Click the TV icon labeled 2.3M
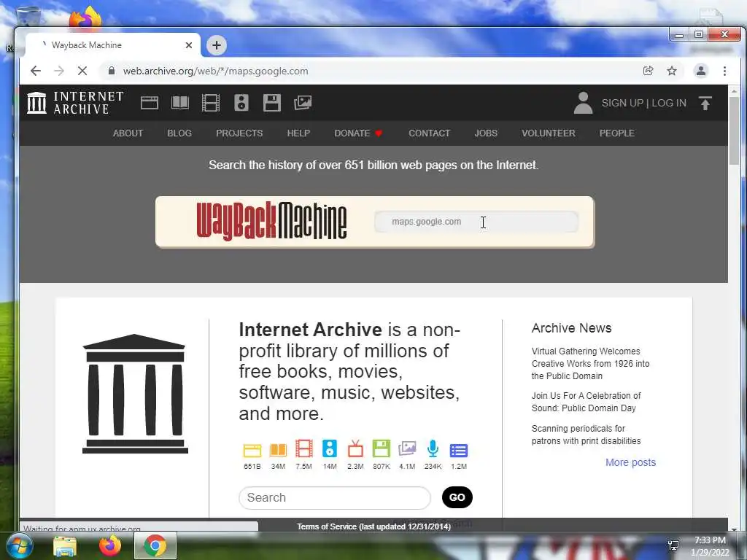The image size is (747, 560). (355, 448)
